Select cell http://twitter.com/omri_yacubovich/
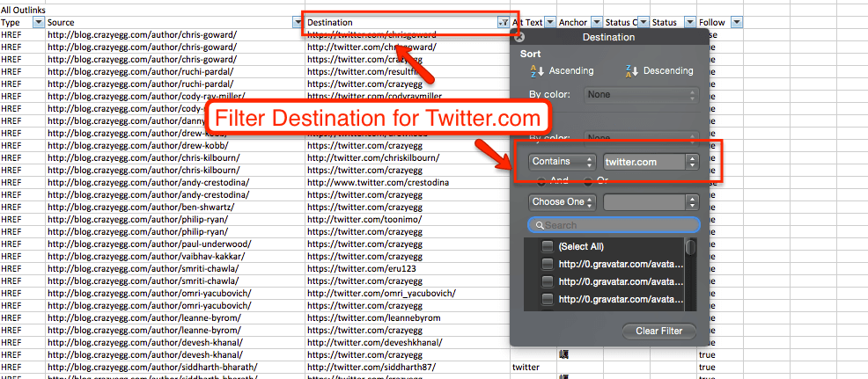868x379 pixels. (x=408, y=293)
